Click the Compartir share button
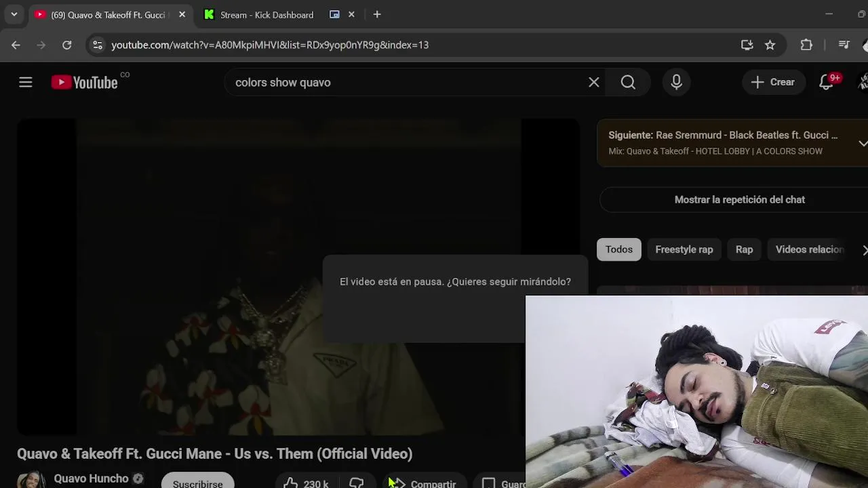This screenshot has width=868, height=488. point(426,482)
